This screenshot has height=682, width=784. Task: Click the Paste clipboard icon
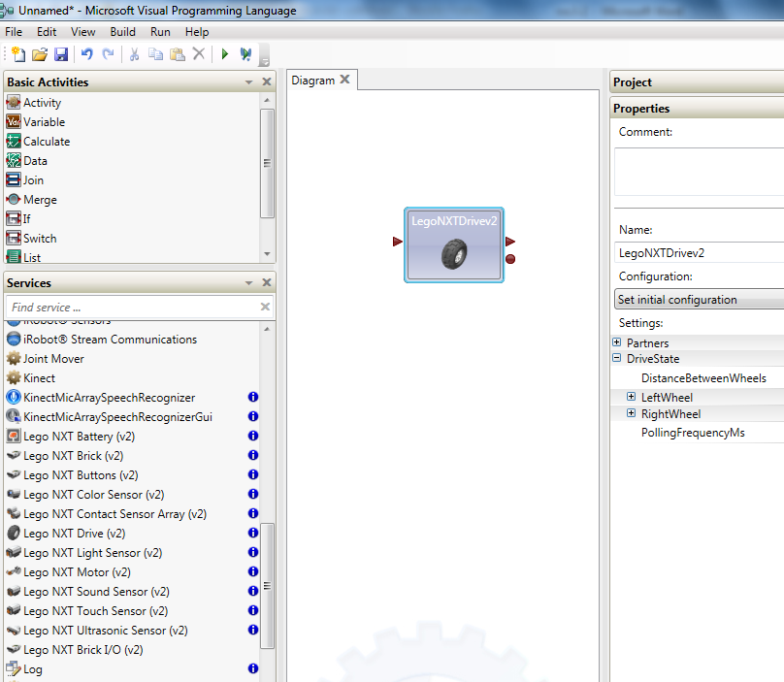point(178,54)
